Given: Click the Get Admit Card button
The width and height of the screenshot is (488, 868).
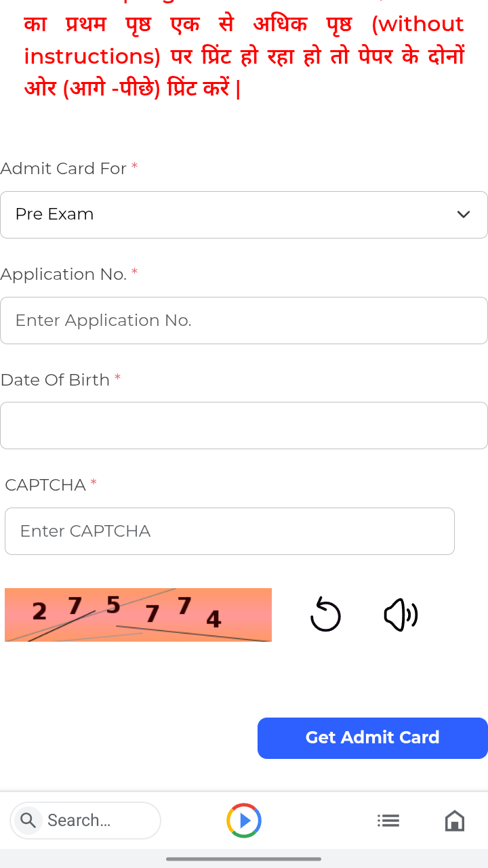Looking at the screenshot, I should pos(372,738).
